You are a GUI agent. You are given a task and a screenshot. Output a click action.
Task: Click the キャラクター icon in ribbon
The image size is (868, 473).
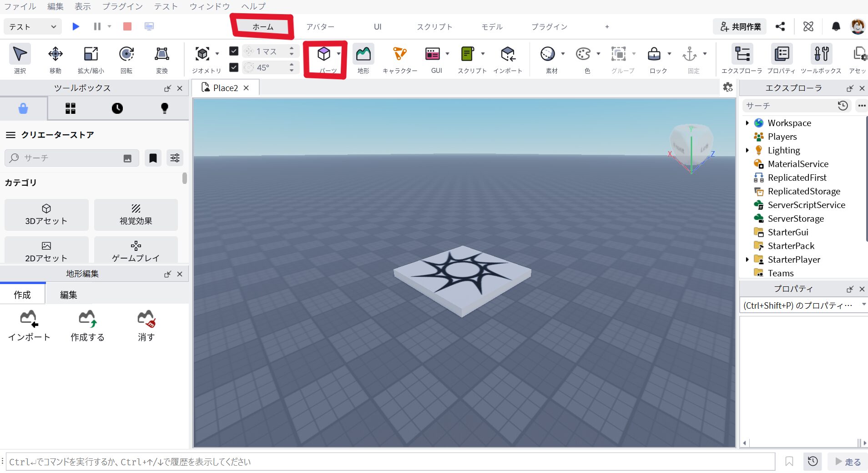(x=400, y=59)
